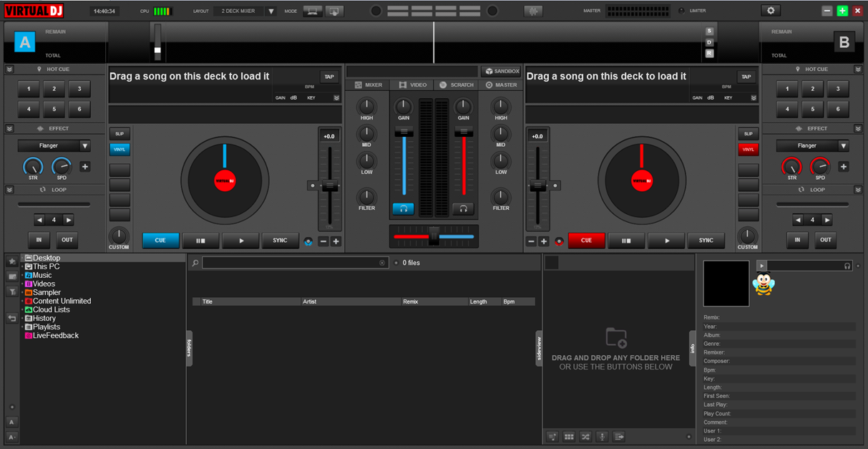Toggle the S button on the waveform right side
Viewport: 868px width, 449px height.
709,32
